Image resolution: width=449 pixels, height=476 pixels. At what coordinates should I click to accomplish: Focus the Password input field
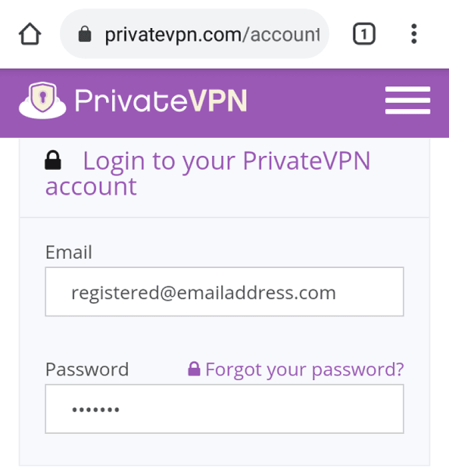224,409
